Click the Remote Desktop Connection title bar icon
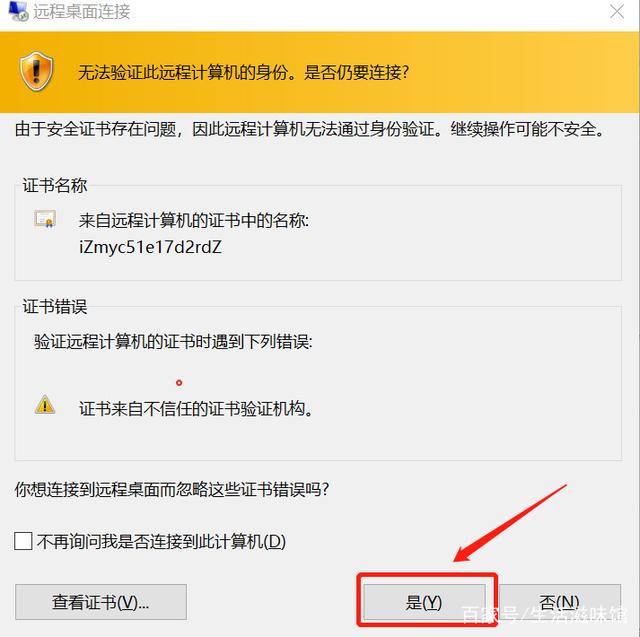Viewport: 640px width, 637px height. [18, 11]
